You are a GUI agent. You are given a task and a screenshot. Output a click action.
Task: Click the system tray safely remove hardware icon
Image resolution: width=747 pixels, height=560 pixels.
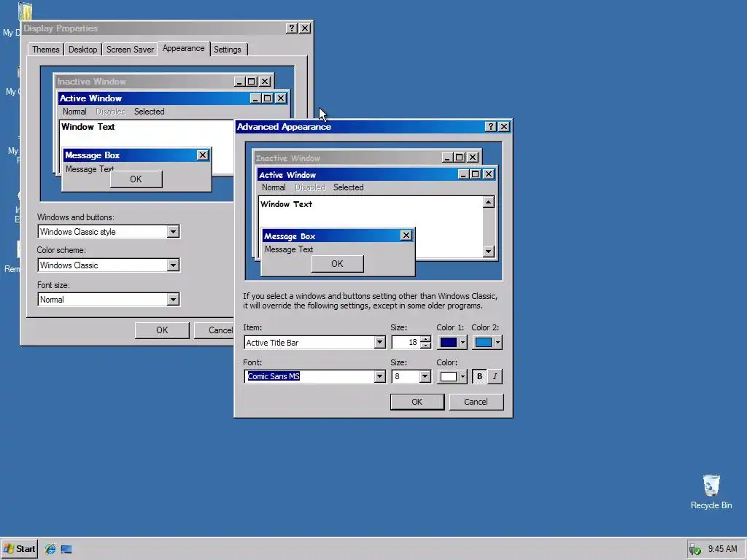[695, 550]
